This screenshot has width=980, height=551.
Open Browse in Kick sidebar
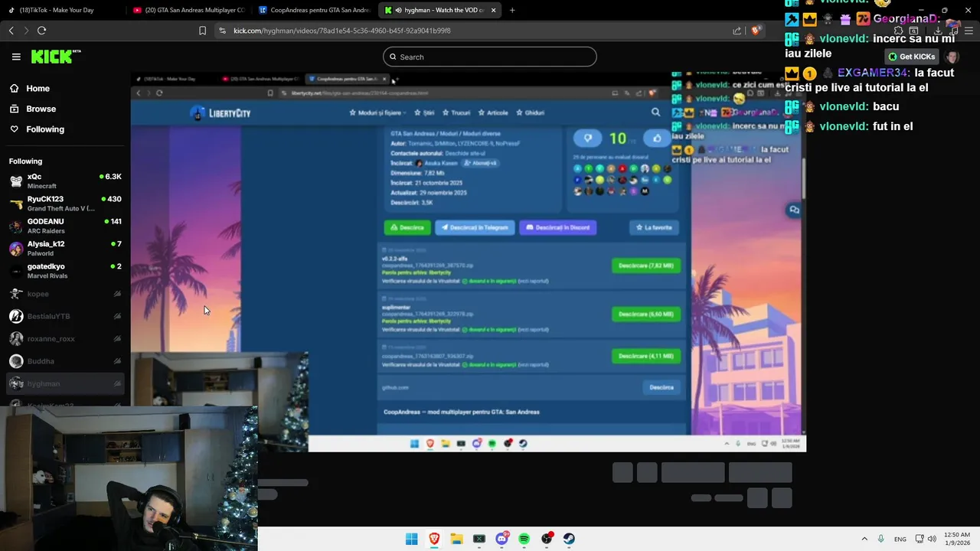click(x=41, y=109)
